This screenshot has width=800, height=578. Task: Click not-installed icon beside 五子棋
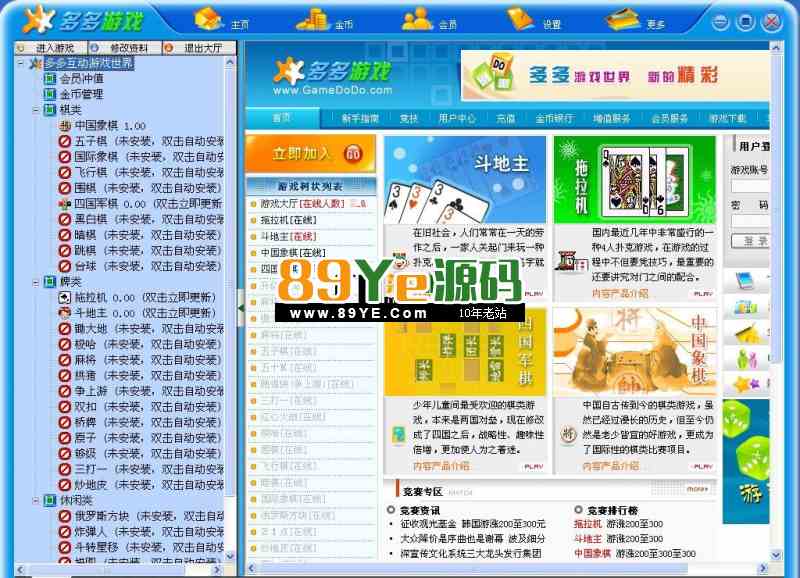(65, 141)
